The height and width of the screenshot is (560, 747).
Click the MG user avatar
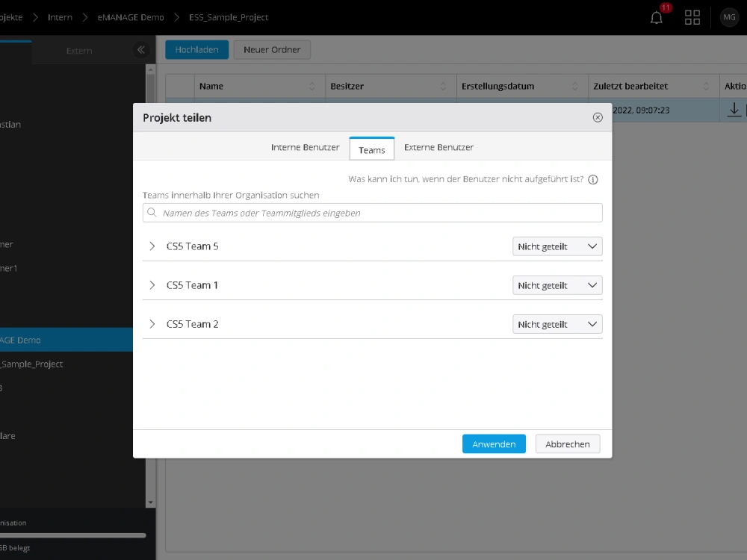[x=728, y=16]
